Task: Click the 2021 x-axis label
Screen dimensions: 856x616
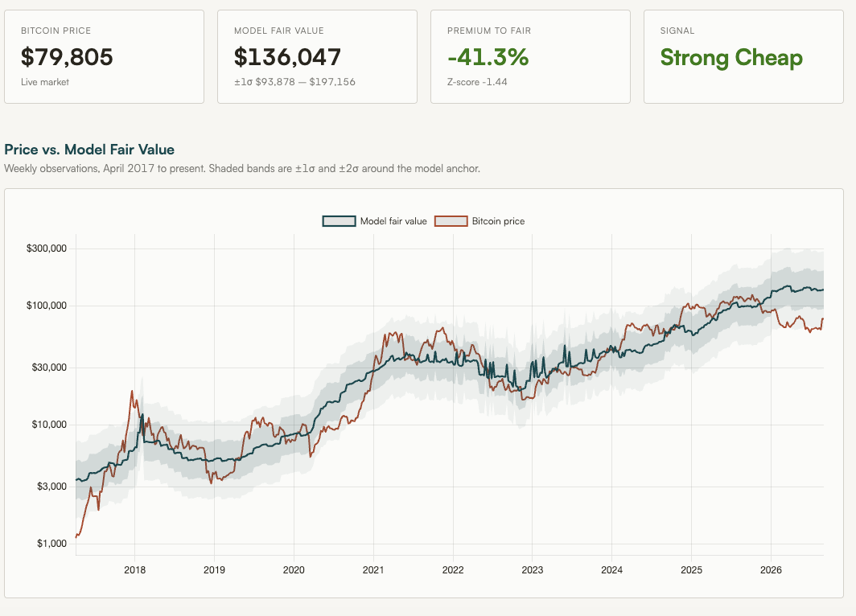Action: point(373,570)
